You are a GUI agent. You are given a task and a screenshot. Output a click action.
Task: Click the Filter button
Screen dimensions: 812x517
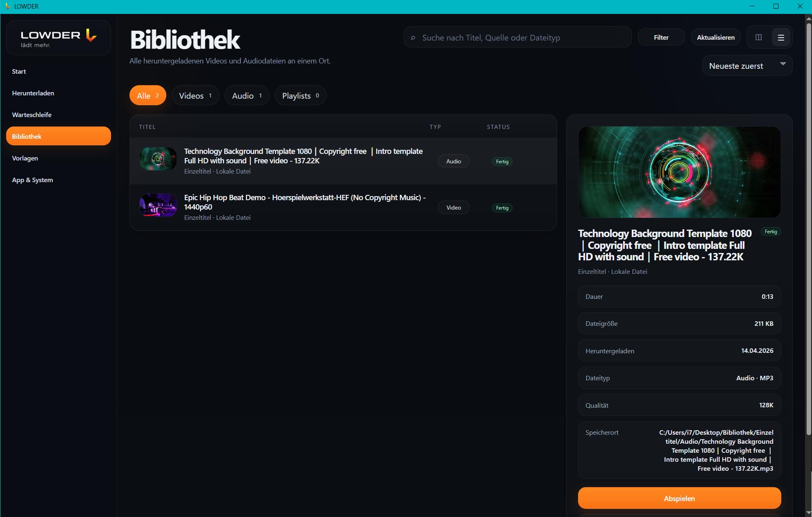[x=661, y=37]
